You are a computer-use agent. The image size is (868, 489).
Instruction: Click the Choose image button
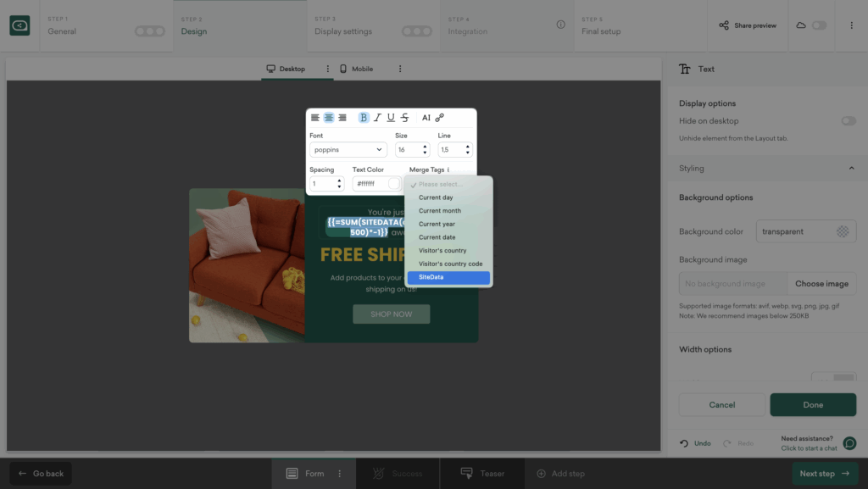coord(821,284)
